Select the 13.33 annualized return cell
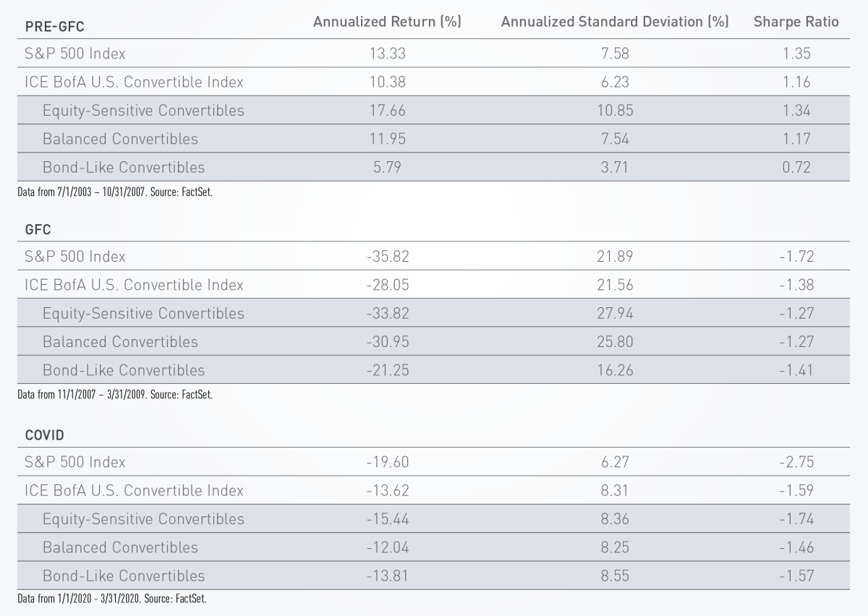868x616 pixels. pos(387,54)
